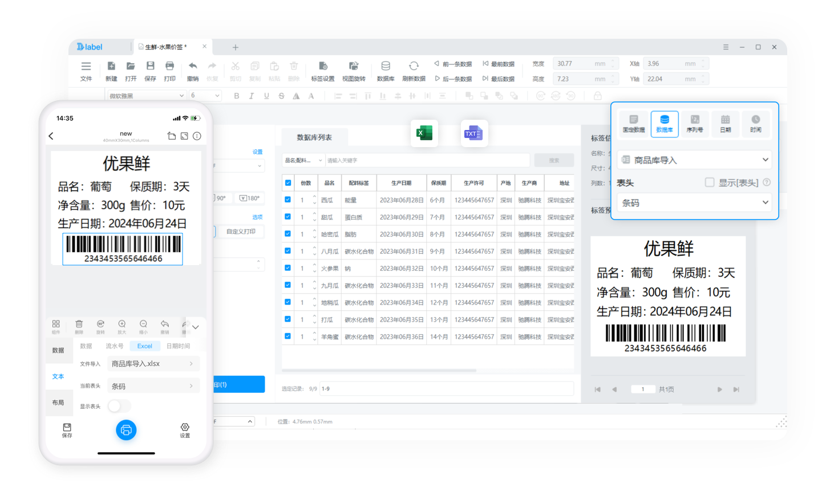Click the lock icon in format bar
826x504 pixels.
pyautogui.click(x=598, y=96)
